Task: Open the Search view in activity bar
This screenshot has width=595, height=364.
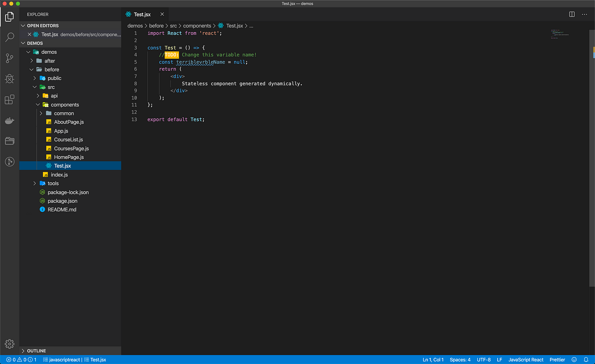Action: (x=9, y=37)
